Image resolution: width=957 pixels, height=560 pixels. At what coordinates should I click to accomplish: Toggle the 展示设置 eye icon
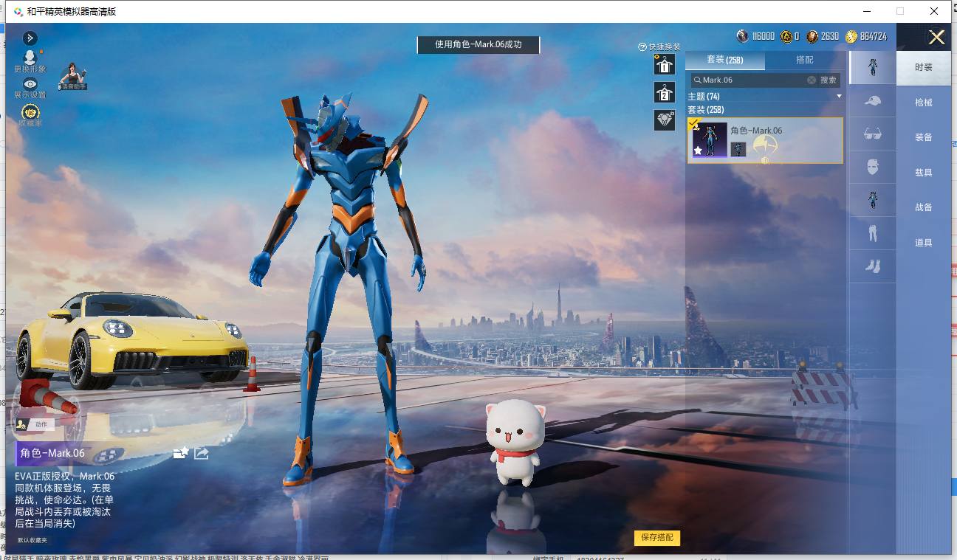[x=30, y=83]
